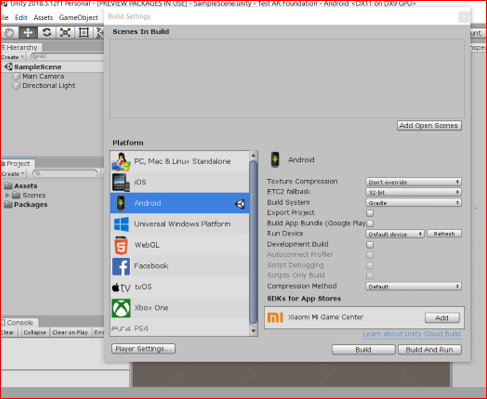Image resolution: width=487 pixels, height=399 pixels.
Task: Refresh the run device list
Action: pos(444,234)
